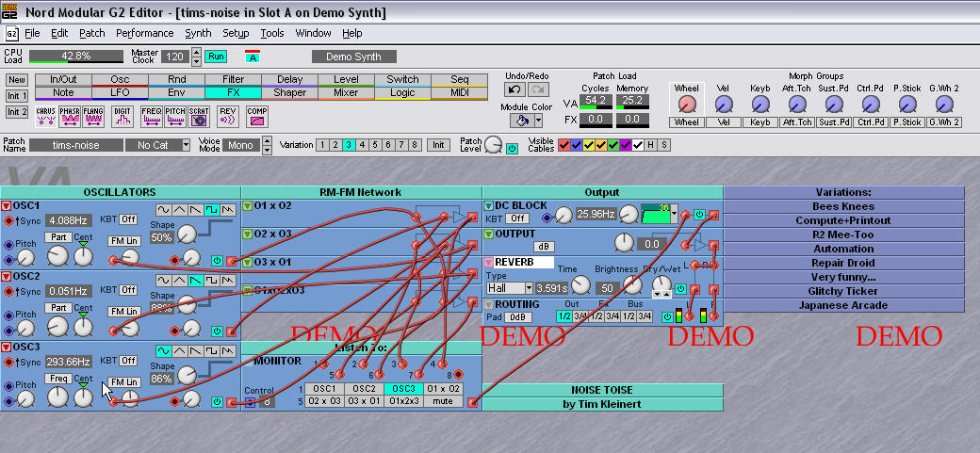Add the Phaser effect module
Image resolution: width=980 pixels, height=453 pixels.
point(70,116)
